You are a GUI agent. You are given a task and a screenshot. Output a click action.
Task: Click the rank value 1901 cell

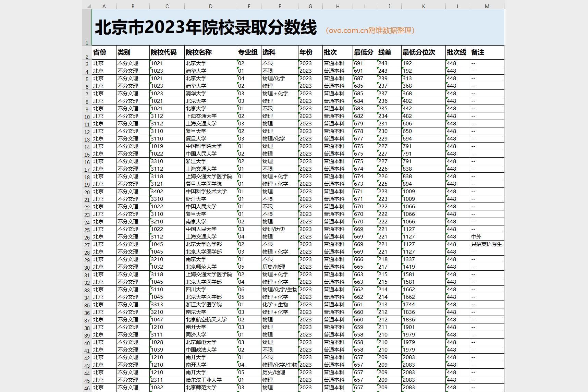pos(424,327)
